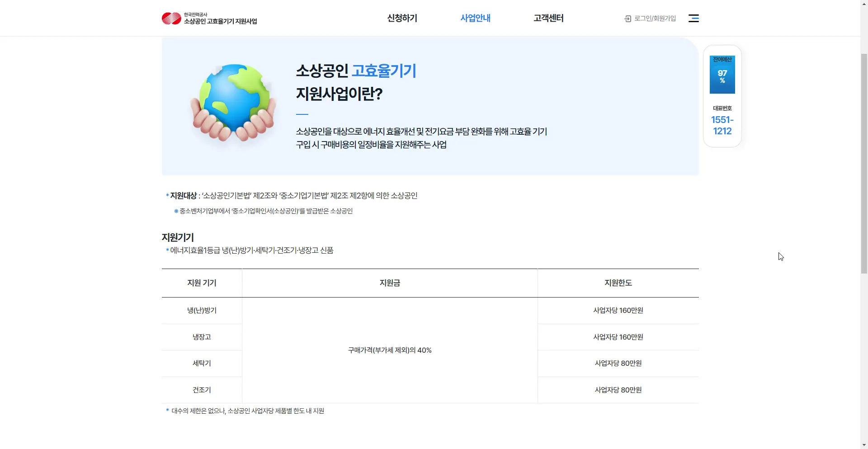Click the login arrow icon

pyautogui.click(x=627, y=19)
